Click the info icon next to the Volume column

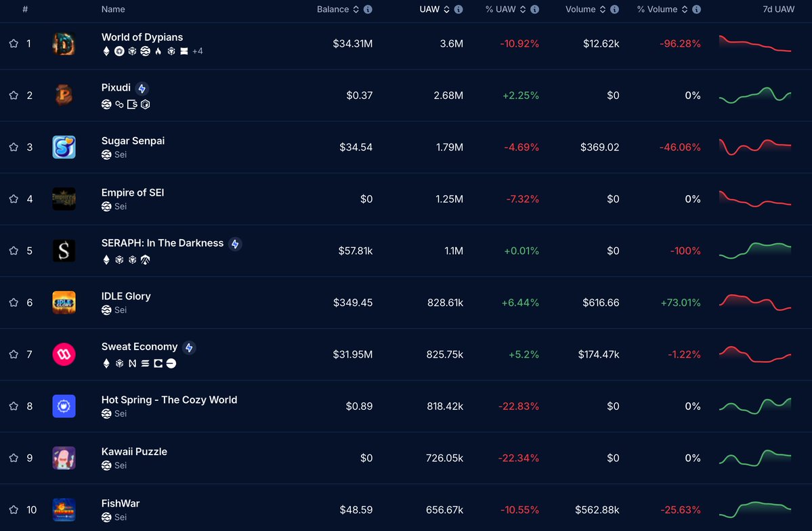tap(614, 9)
